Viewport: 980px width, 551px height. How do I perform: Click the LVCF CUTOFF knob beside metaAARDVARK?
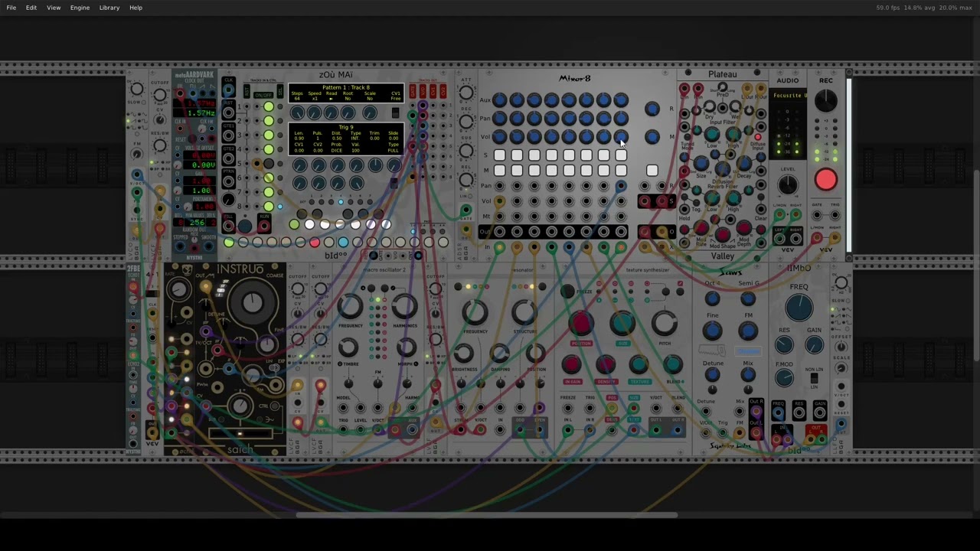tap(159, 96)
